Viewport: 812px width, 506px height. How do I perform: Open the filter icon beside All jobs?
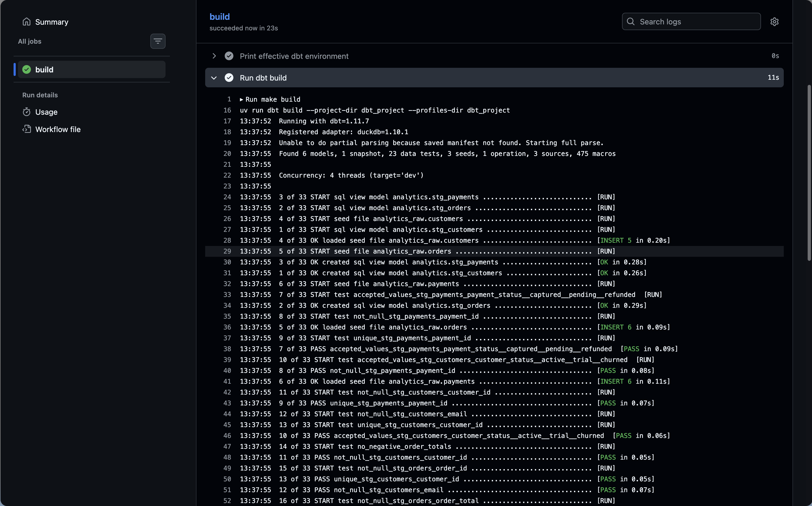pyautogui.click(x=158, y=41)
